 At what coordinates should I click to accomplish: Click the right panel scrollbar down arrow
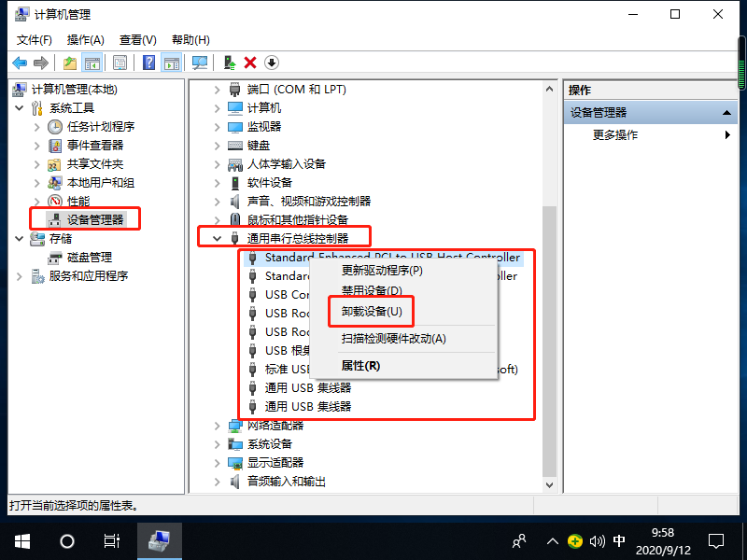[x=549, y=486]
